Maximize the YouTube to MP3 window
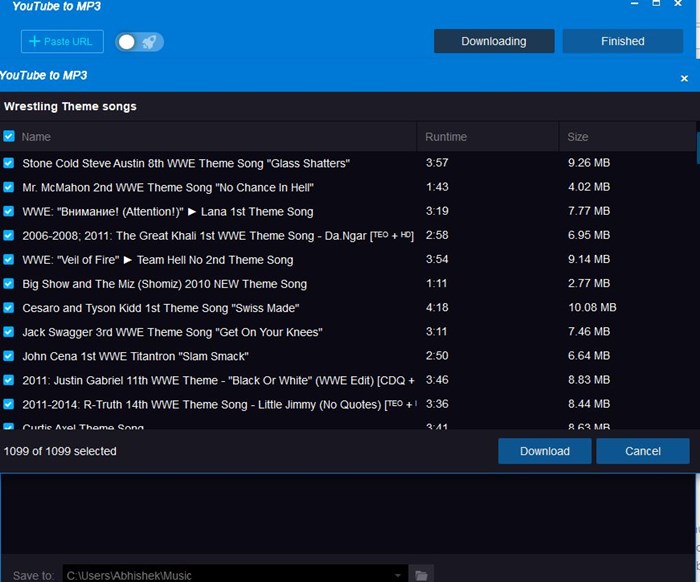700x582 pixels. coord(656,4)
